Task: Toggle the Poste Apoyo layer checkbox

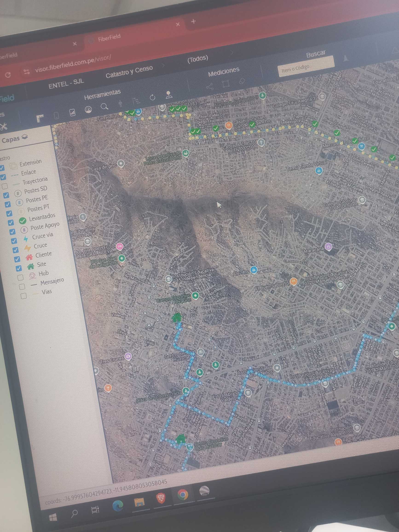Action: click(12, 232)
